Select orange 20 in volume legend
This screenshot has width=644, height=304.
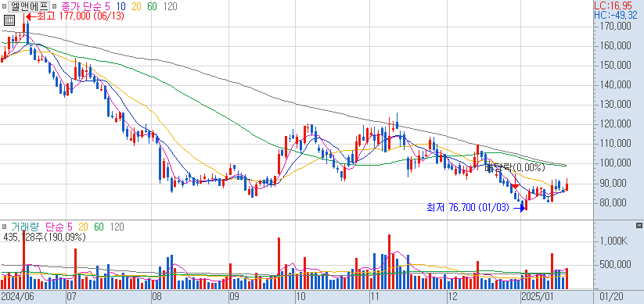pos(84,227)
